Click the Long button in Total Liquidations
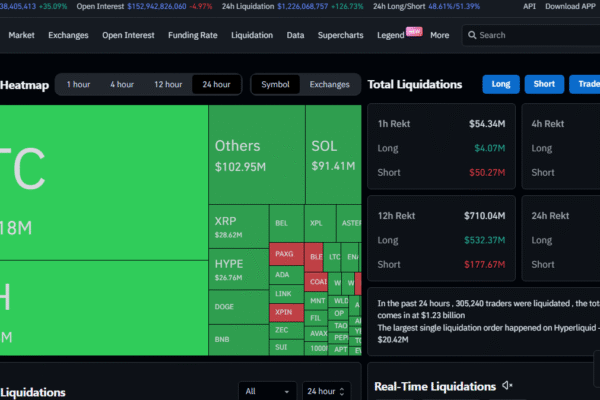Viewport: 600px width, 400px height. tap(503, 85)
